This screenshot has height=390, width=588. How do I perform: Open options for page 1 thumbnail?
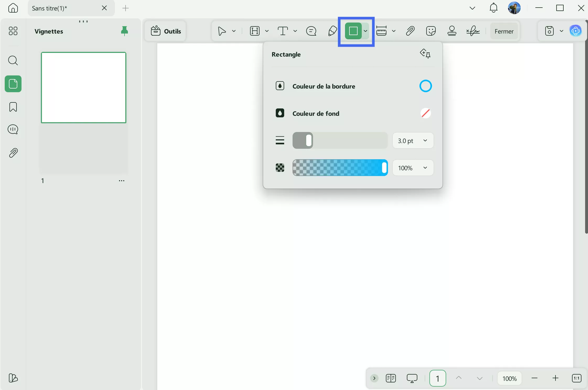[x=122, y=180]
